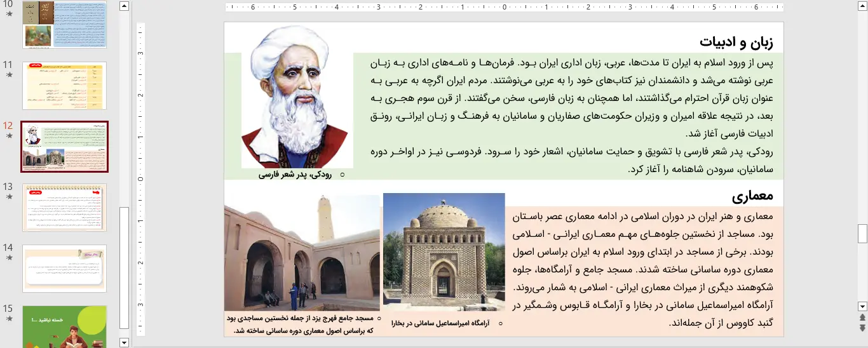The height and width of the screenshot is (348, 868).
Task: Click the heading "معماری"
Action: click(752, 195)
